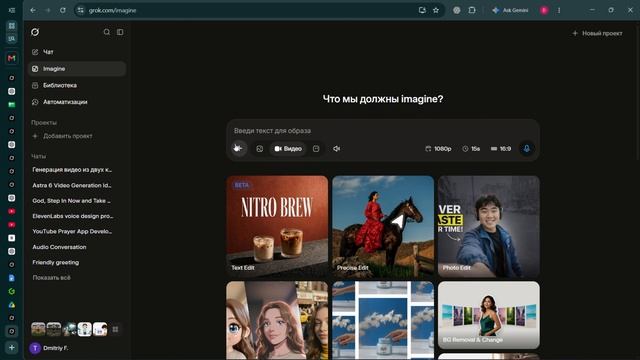Open the Chrome profile avatar
Screen dimensions: 640x360
[x=544, y=10]
